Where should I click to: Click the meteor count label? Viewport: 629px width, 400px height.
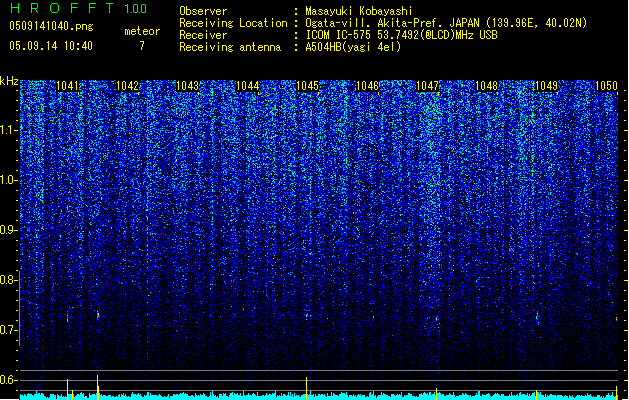point(142,31)
